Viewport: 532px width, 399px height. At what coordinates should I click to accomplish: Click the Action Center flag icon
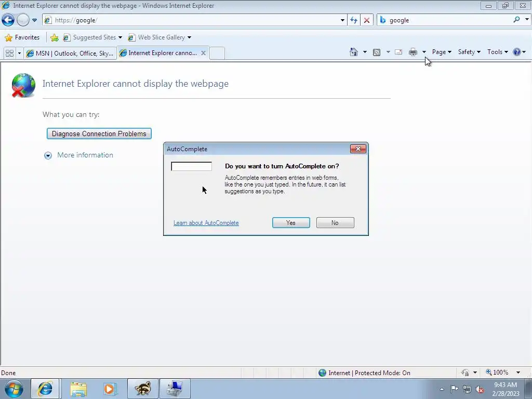(454, 389)
